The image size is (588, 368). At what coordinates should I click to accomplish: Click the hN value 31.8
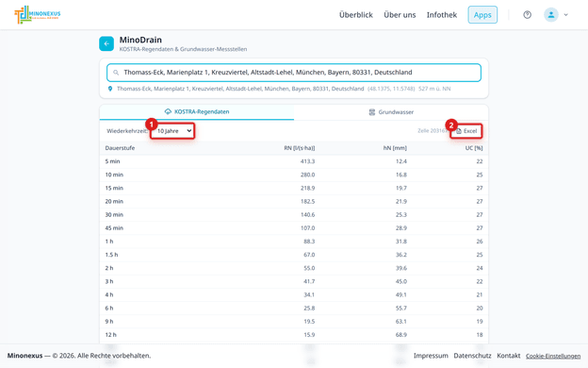[x=401, y=242]
